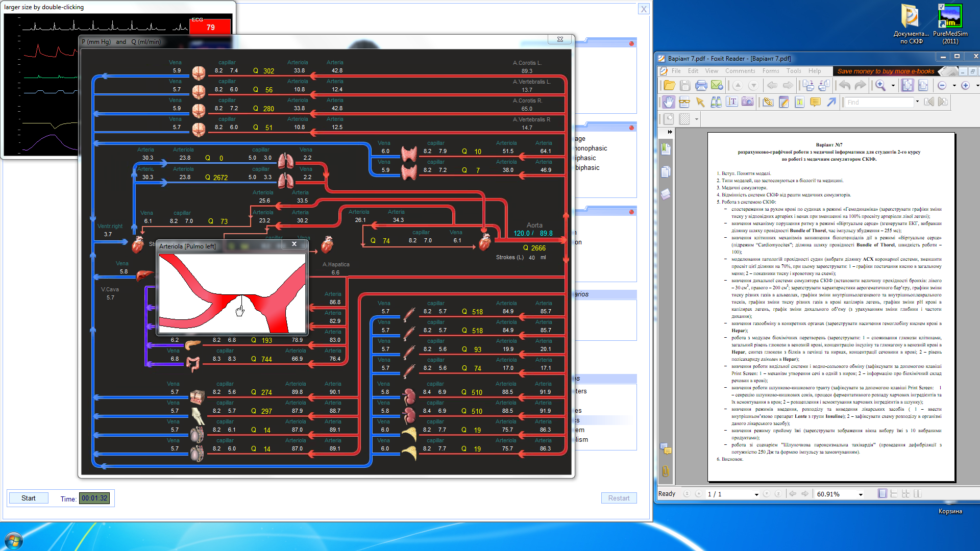The image size is (980, 551).
Task: Switch to continuous facing layout in status bar
Action: point(906,493)
